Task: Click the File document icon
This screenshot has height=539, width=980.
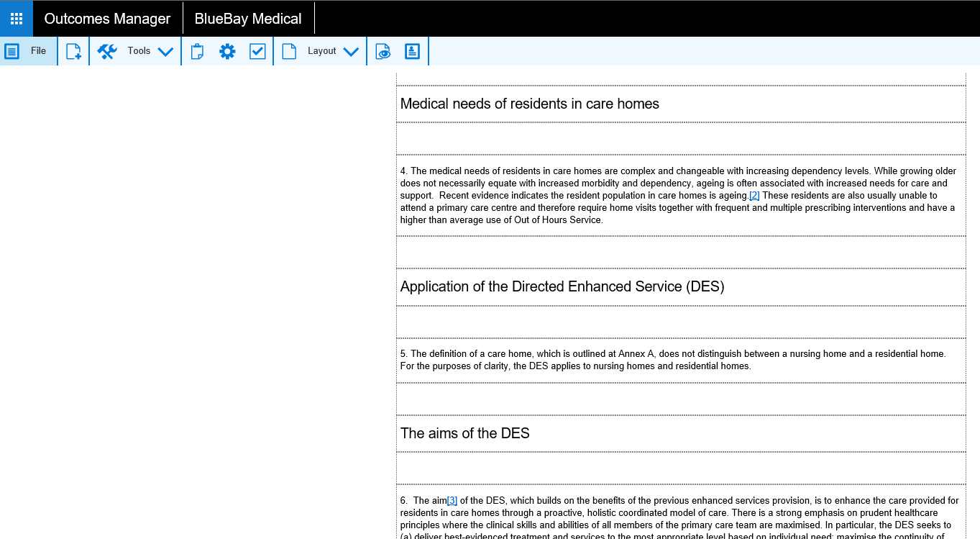Action: pyautogui.click(x=12, y=51)
